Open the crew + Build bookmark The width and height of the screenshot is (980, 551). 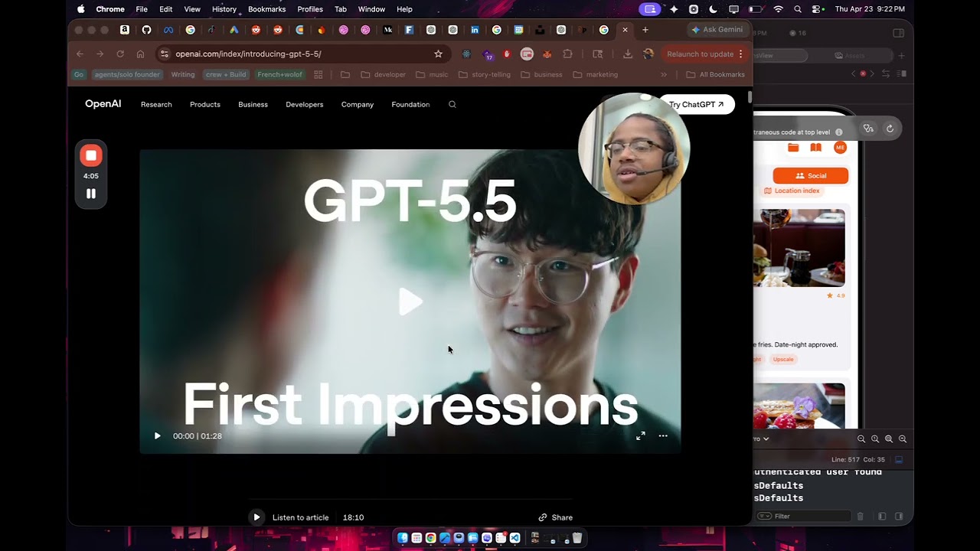225,74
